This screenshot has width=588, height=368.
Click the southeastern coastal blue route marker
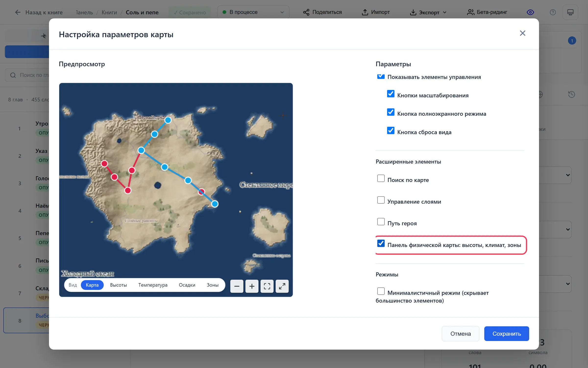(x=215, y=204)
